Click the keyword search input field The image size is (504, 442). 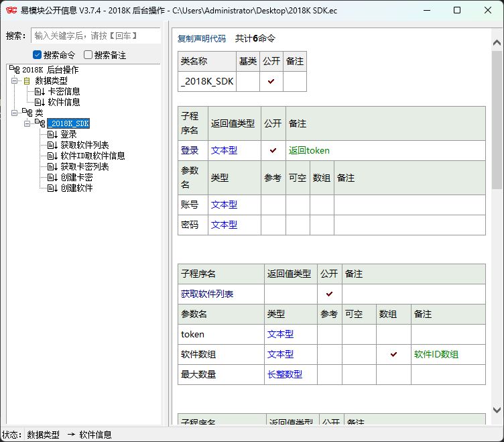(97, 36)
